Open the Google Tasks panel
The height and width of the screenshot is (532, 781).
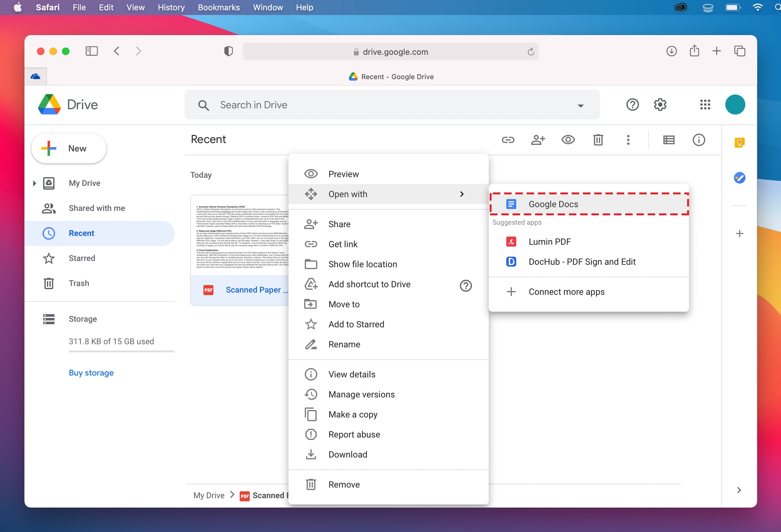pyautogui.click(x=739, y=178)
